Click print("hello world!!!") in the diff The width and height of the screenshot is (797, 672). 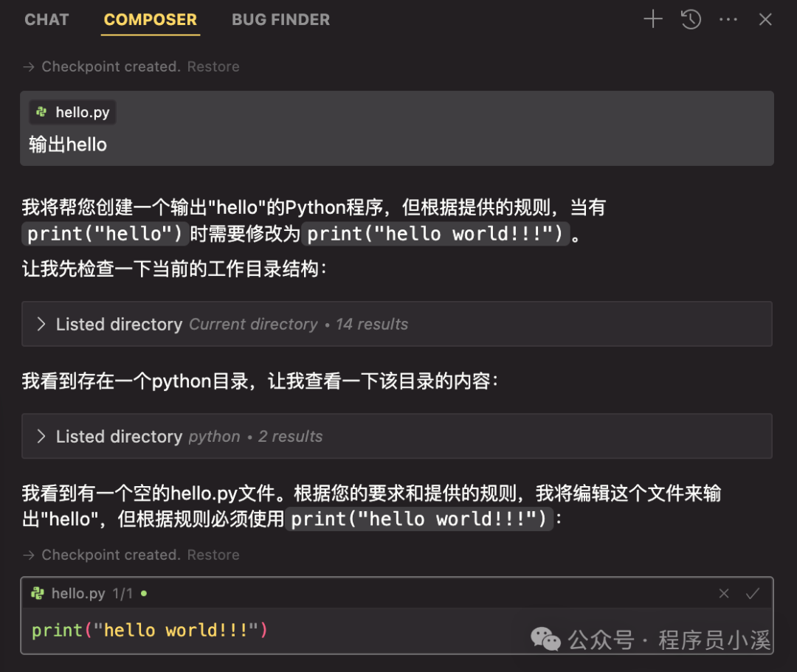(x=148, y=630)
